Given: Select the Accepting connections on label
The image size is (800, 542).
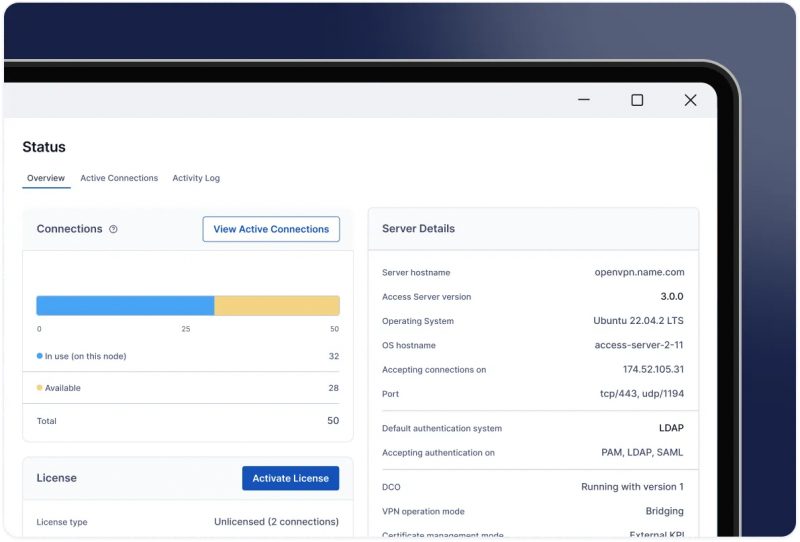Looking at the screenshot, I should coord(434,369).
